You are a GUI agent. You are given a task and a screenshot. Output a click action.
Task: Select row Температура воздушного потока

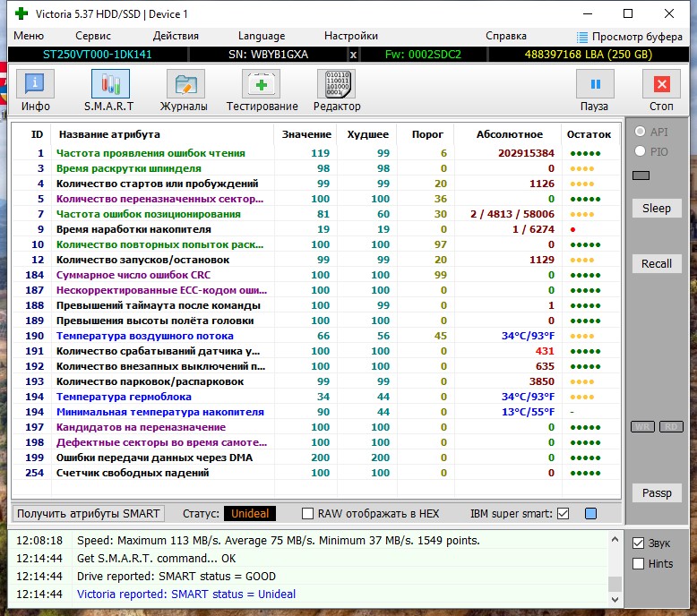point(316,336)
